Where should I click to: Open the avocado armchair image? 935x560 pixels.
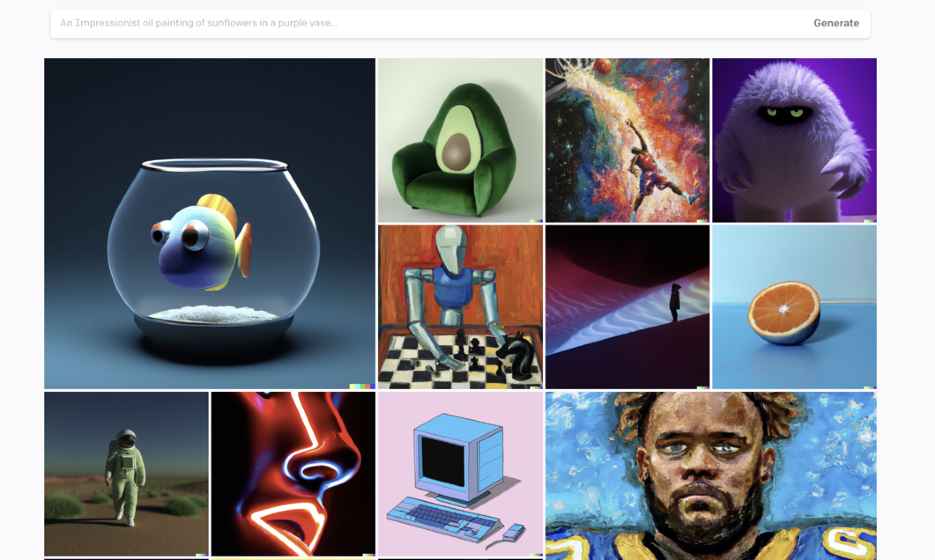460,140
